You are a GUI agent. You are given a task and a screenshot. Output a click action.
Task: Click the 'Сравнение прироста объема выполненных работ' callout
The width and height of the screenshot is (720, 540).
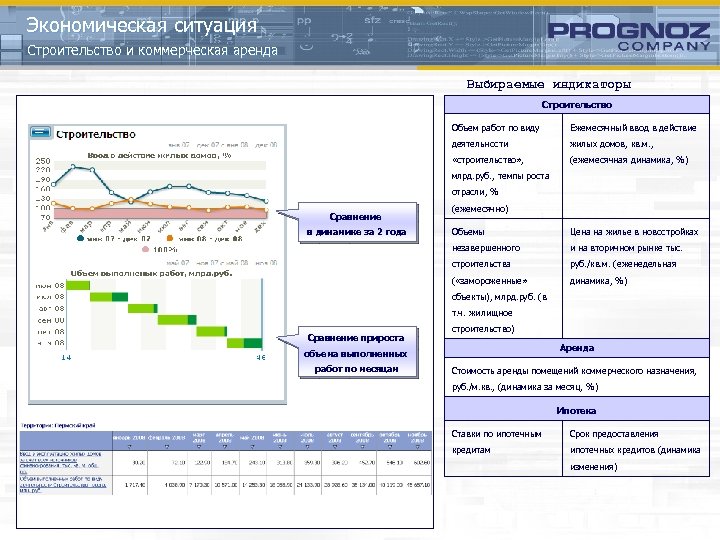coord(358,353)
